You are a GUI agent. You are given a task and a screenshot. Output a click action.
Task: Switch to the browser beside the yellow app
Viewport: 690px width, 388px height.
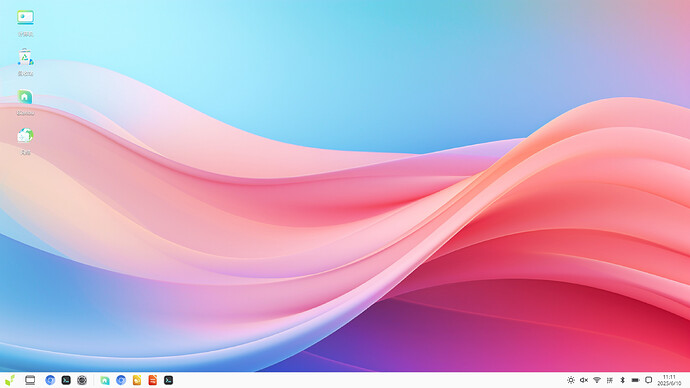(121, 380)
